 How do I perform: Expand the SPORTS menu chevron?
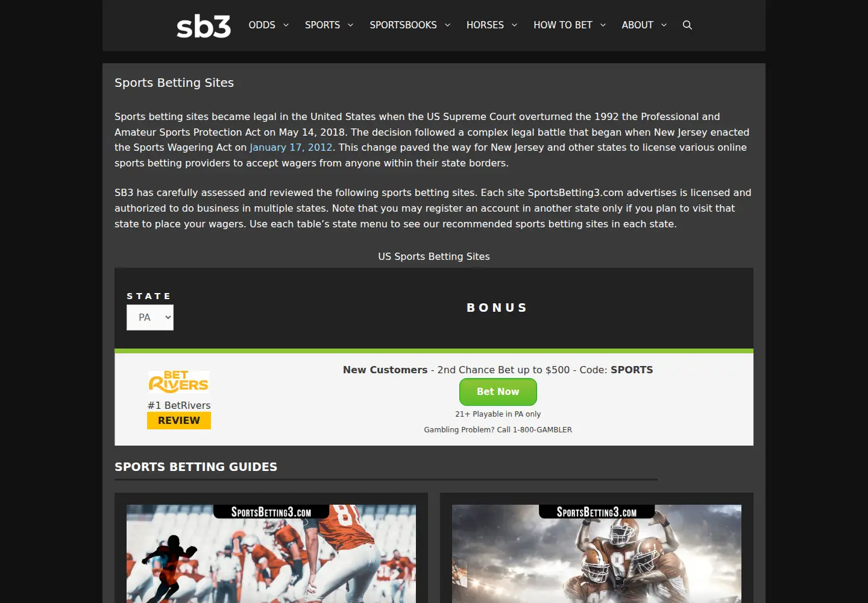350,25
